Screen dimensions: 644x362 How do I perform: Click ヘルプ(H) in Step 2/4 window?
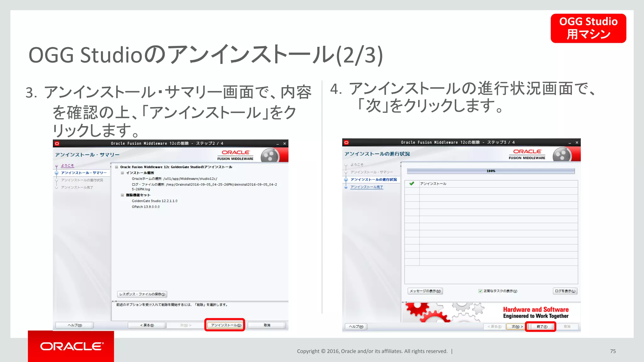tap(75, 325)
